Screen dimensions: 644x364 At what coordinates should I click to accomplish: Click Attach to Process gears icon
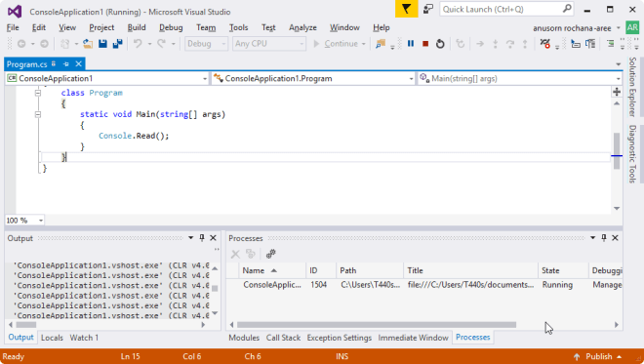coord(270,254)
